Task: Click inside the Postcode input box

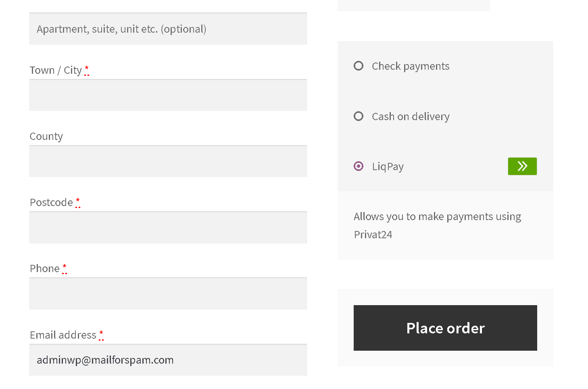Action: 168,227
